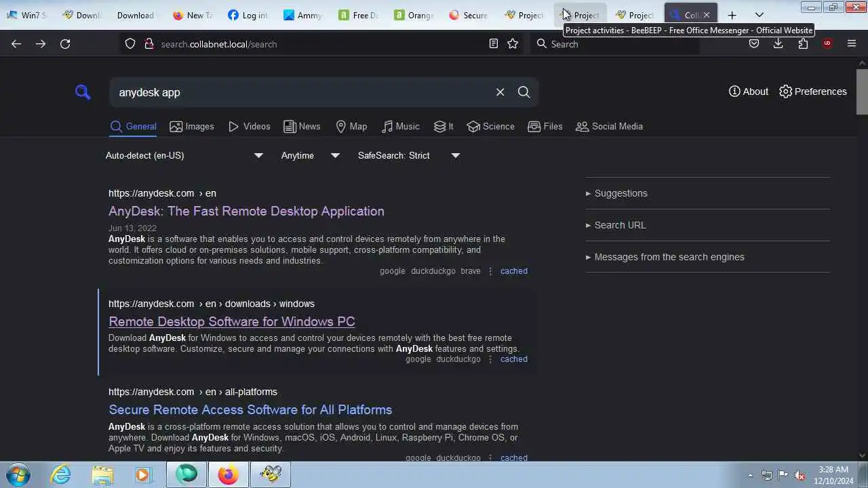Switch to the Ammyy browser tab

tap(303, 15)
